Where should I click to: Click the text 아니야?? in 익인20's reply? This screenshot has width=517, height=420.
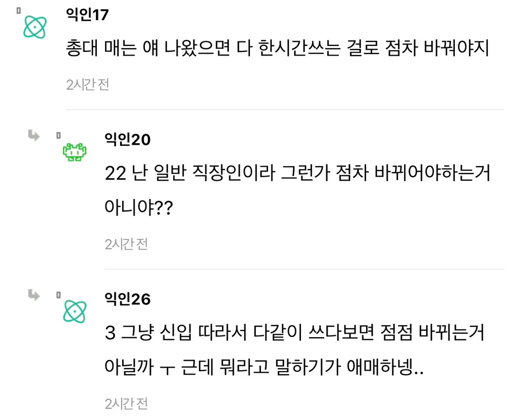click(x=139, y=207)
